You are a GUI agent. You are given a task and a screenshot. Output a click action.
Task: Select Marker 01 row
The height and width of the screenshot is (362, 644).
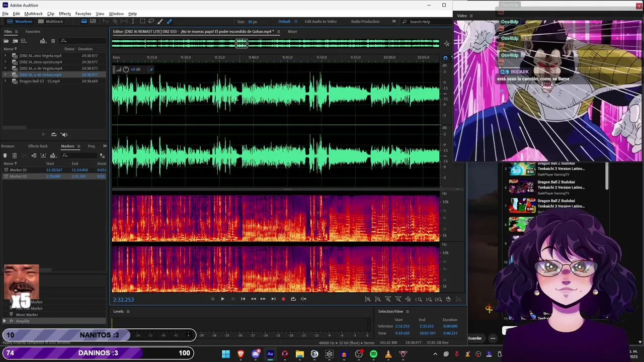click(54, 170)
